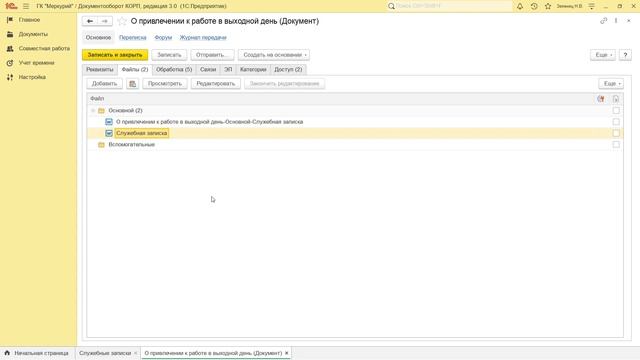Click the Вспомогательные folder icon
640x360 pixels.
pos(101,144)
